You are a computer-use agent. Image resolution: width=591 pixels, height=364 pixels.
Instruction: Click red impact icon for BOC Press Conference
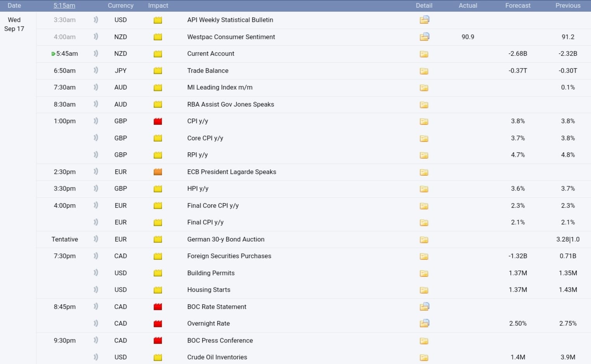pos(158,340)
